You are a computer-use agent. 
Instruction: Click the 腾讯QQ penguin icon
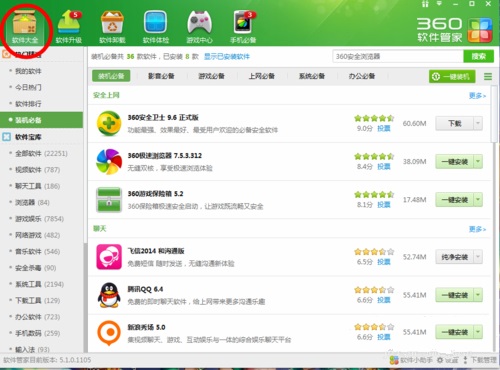(x=109, y=295)
